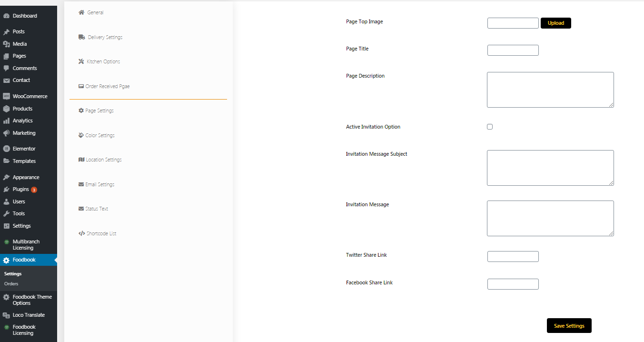644x342 pixels.
Task: Click the Kitchen Options utensils icon
Action: tap(81, 61)
